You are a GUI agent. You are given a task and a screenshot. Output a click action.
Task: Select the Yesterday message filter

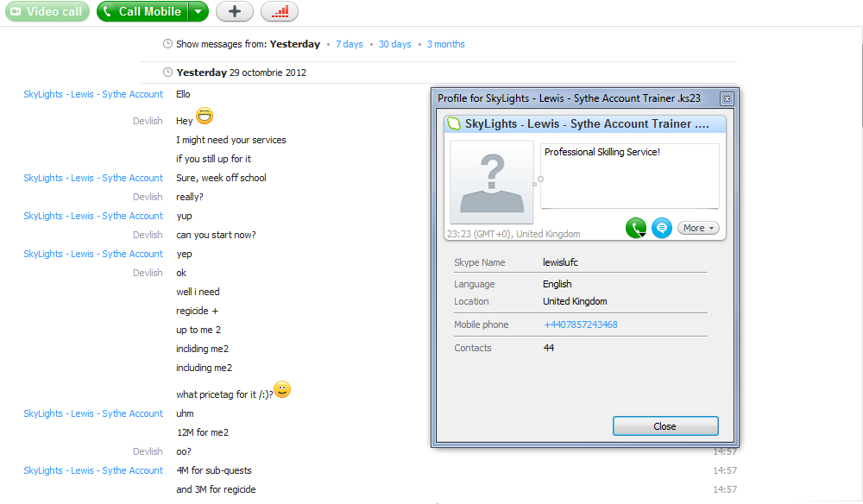[295, 44]
